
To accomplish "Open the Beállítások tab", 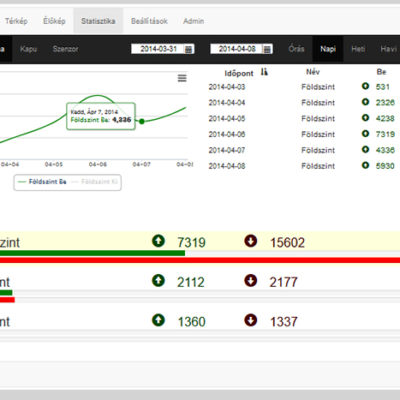I will tap(149, 21).
